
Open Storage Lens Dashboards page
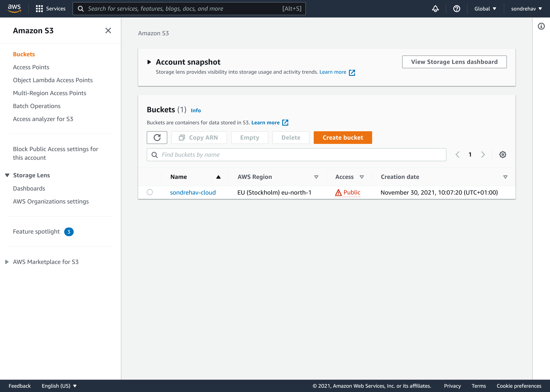pos(29,188)
